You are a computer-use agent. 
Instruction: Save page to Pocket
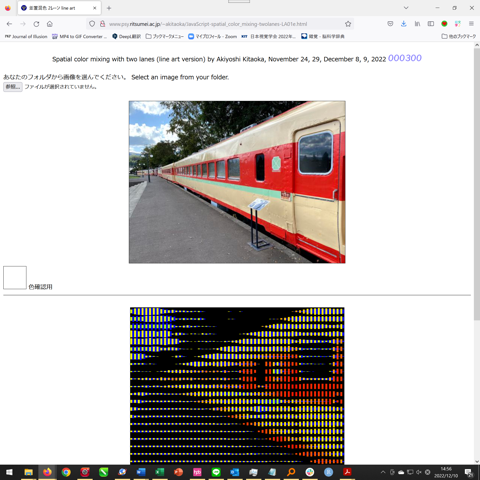[390, 24]
